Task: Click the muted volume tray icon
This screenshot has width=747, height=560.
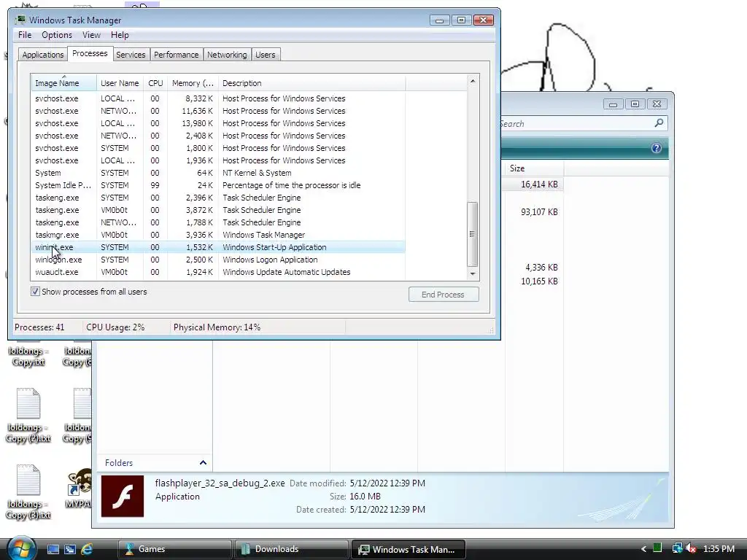Action: pos(691,548)
